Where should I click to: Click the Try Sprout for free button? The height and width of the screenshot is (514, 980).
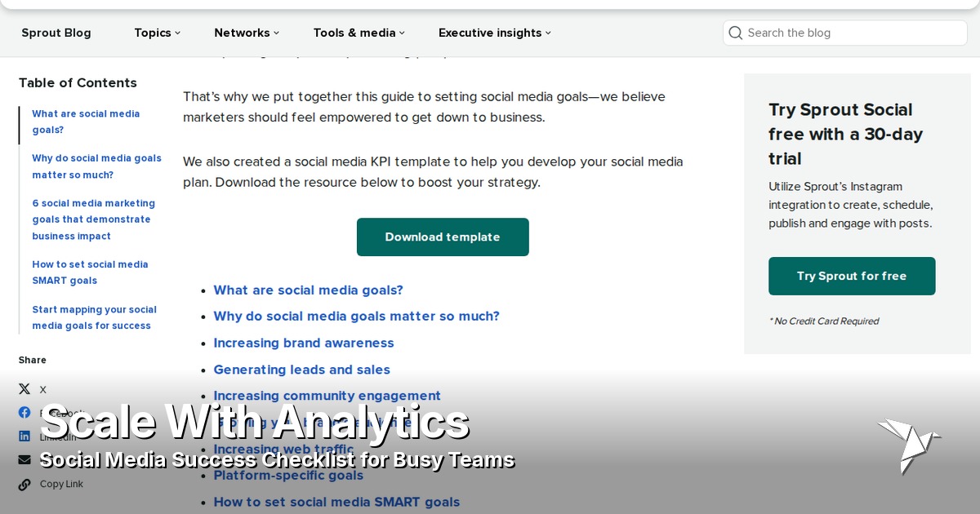point(852,276)
